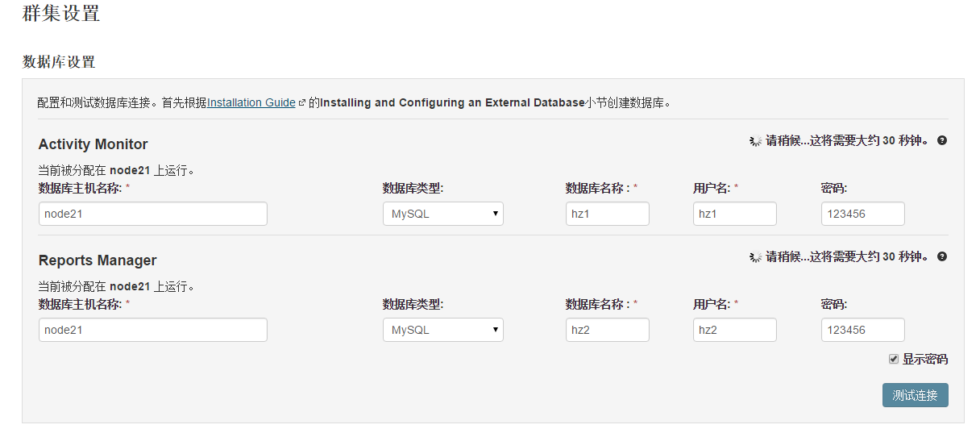
Task: Click the 显示密码 label text
Action: (x=925, y=359)
